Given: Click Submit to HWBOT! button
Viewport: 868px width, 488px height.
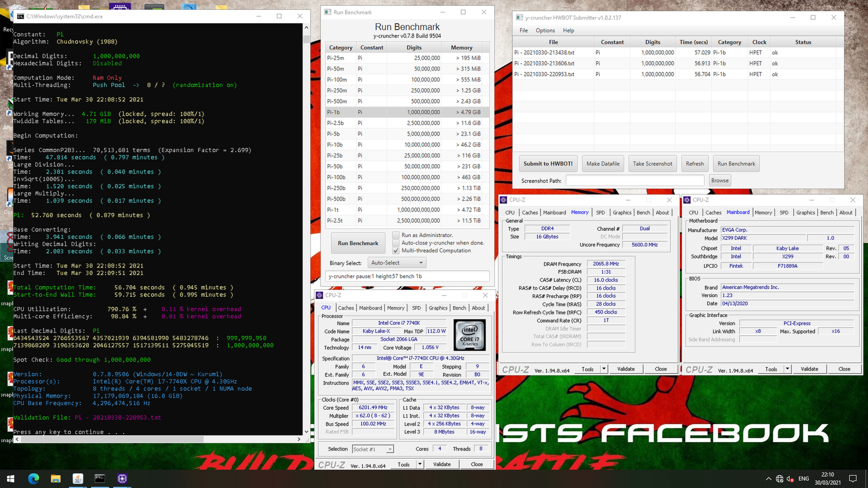Looking at the screenshot, I should pyautogui.click(x=548, y=164).
